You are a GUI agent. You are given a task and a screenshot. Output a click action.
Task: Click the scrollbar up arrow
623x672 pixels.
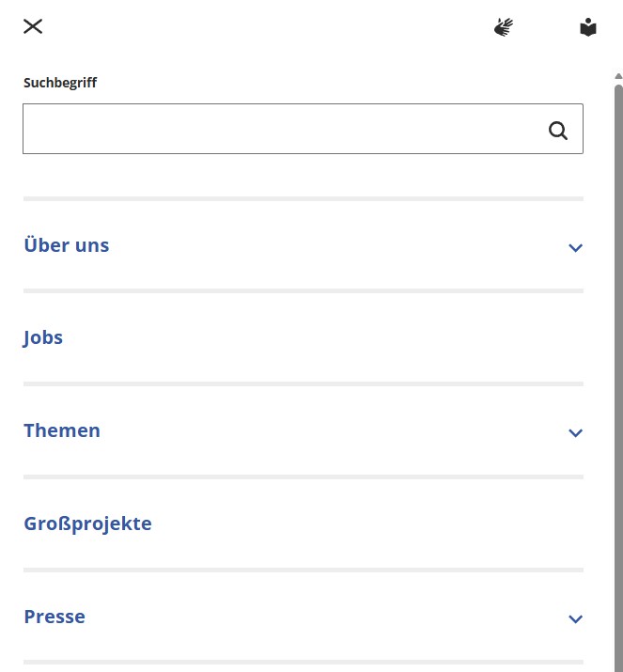(x=618, y=76)
